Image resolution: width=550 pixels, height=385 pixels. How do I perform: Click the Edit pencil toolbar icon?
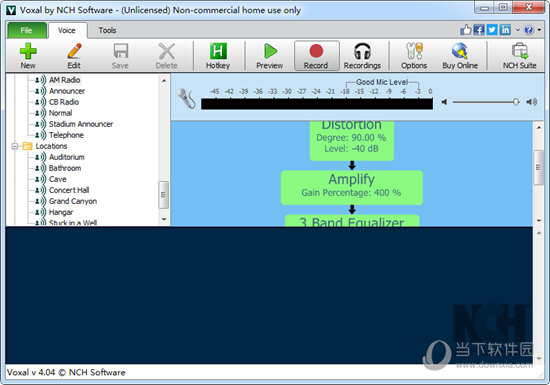pos(74,56)
